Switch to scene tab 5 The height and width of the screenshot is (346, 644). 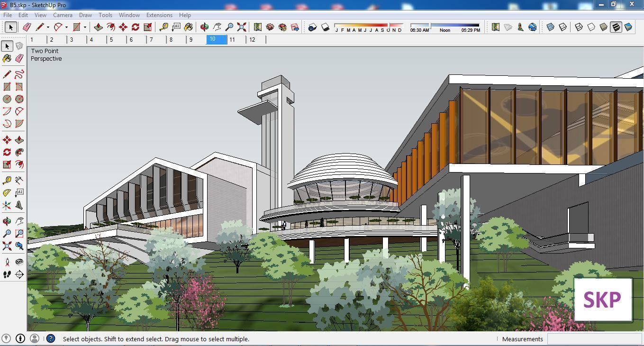coord(117,40)
